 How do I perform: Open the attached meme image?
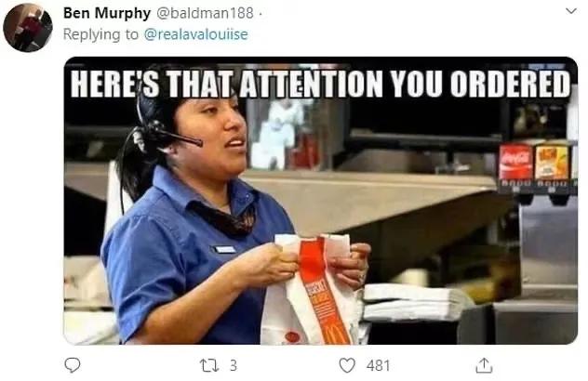[x=321, y=201]
